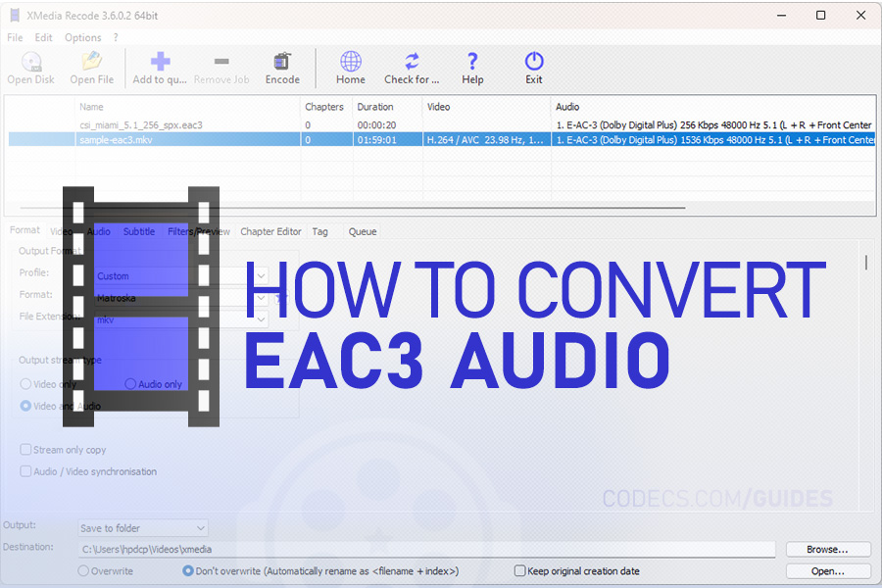Select Video and Audio radio button
This screenshot has height=588, width=882.
[x=25, y=406]
